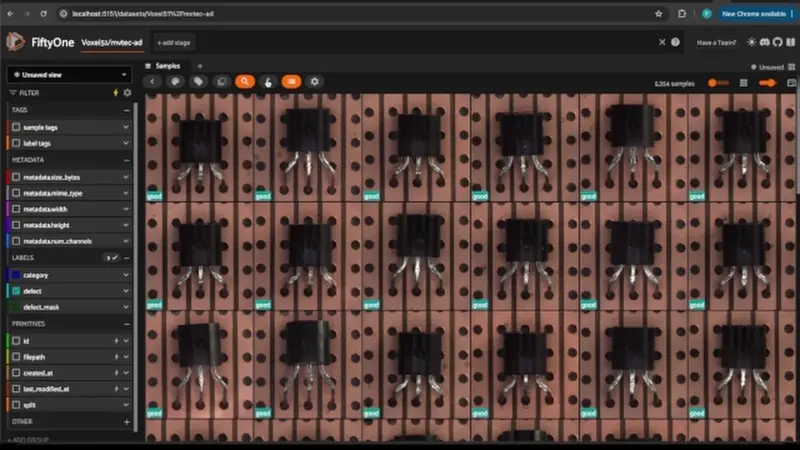
Task: Open the Unsaved view dropdown
Action: (x=69, y=74)
